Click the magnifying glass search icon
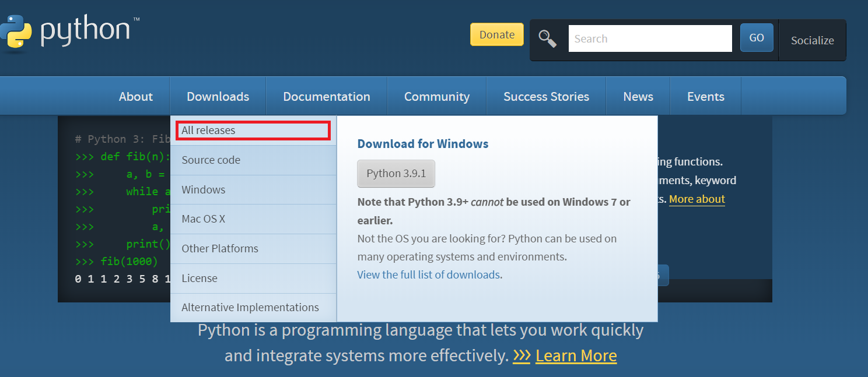The height and width of the screenshot is (377, 868). (x=547, y=39)
